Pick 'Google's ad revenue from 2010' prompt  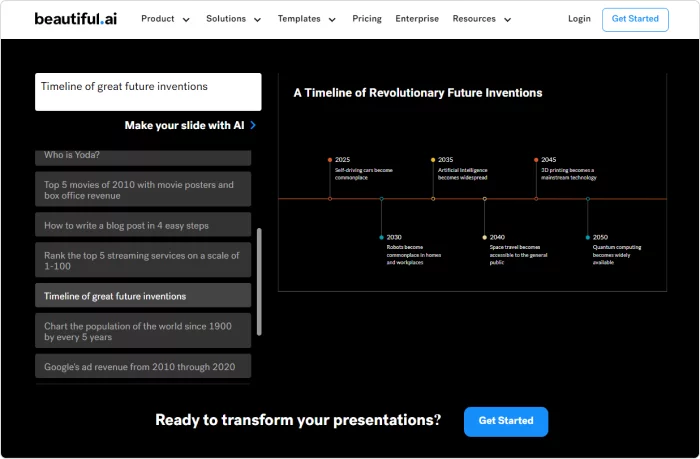point(143,366)
